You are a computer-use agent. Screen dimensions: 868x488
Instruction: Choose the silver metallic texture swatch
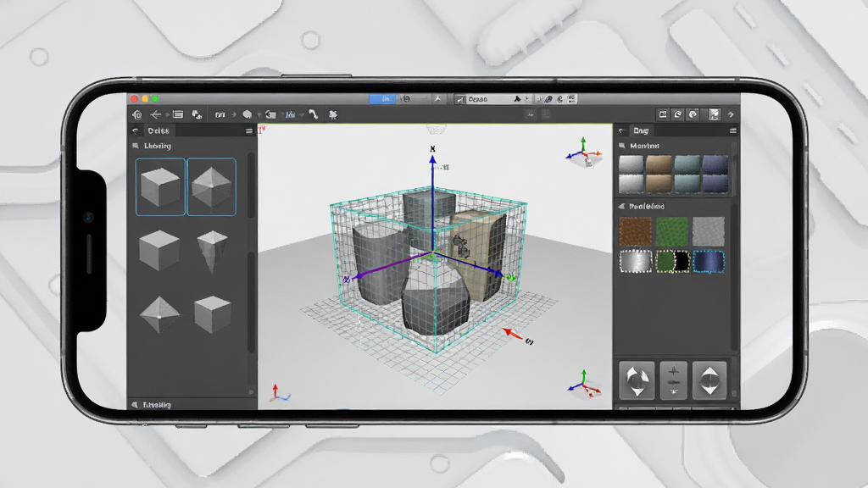636,262
